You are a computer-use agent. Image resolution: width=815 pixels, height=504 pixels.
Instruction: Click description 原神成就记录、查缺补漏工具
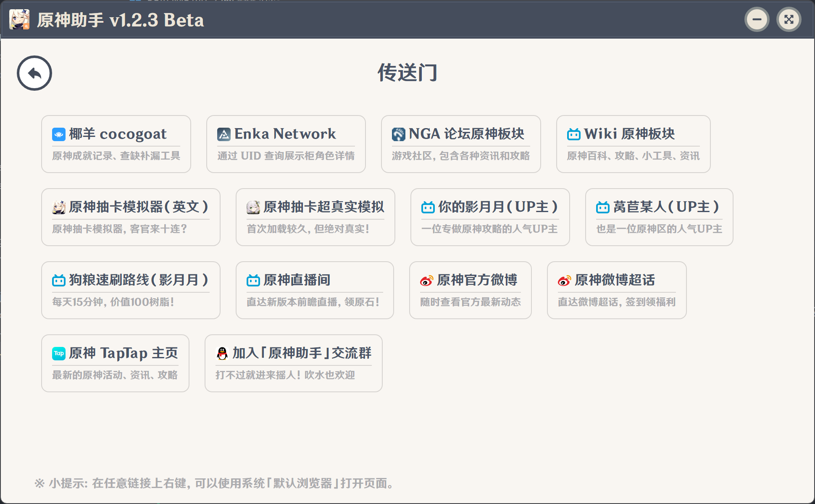[116, 156]
